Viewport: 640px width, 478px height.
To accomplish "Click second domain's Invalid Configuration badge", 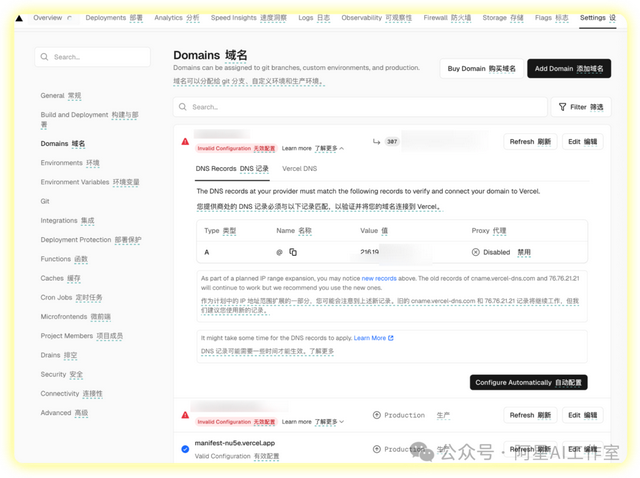I will [236, 422].
